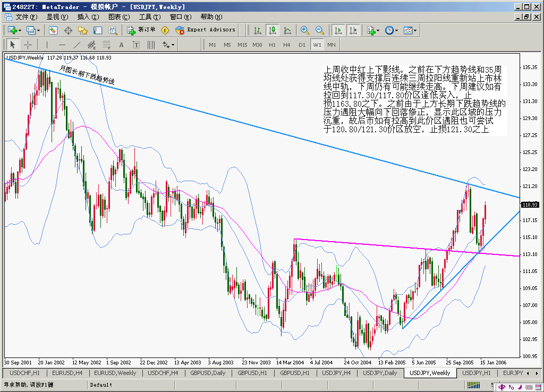Click the MetaEditor yellow diamond icon
Screen dimensions: 544x392
pos(165,30)
